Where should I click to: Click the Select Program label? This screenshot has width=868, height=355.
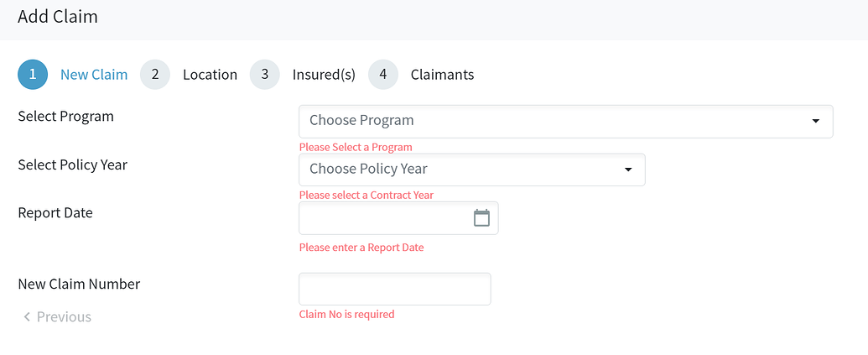click(x=66, y=117)
